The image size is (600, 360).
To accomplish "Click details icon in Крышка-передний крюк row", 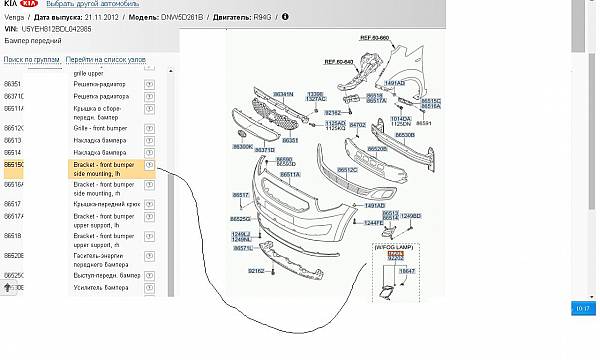I will click(x=149, y=205).
